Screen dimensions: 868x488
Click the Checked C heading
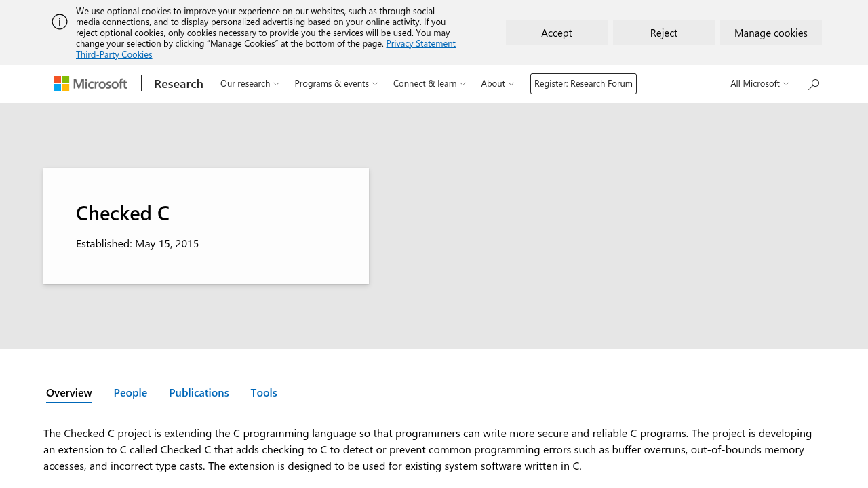pos(123,213)
